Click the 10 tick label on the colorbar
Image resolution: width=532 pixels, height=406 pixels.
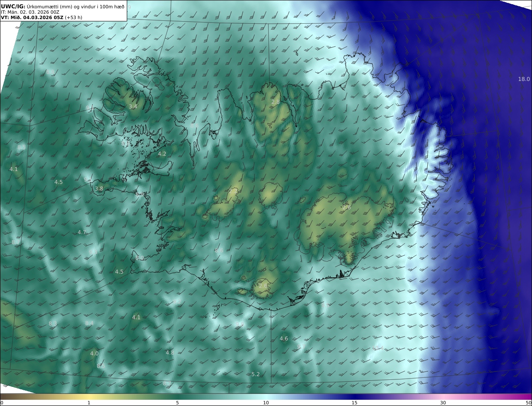point(266,403)
